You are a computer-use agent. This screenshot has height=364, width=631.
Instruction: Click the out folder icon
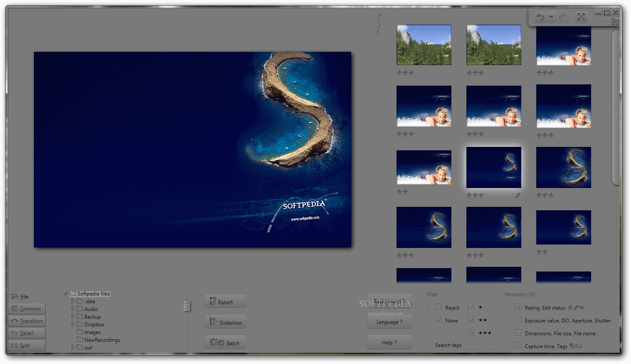pyautogui.click(x=80, y=347)
